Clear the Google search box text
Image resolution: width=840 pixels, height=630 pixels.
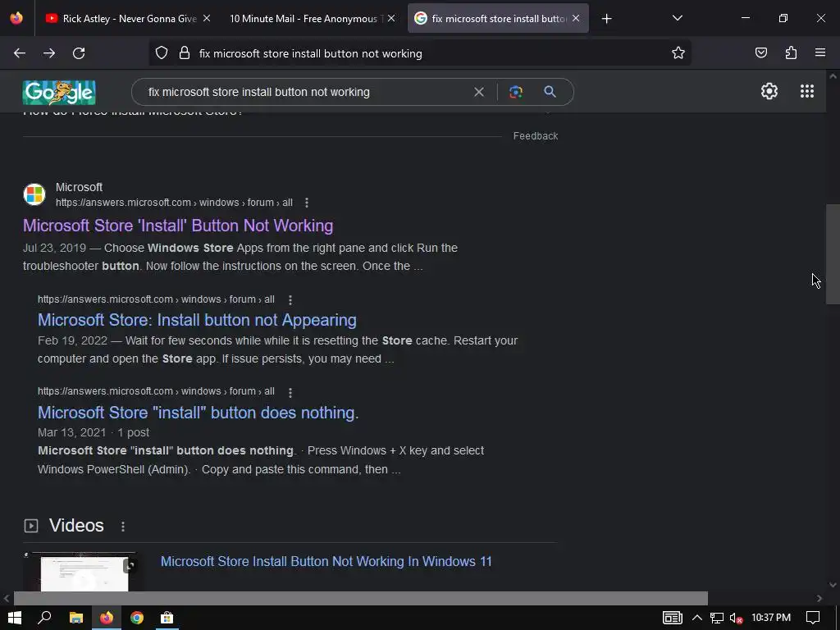click(479, 92)
